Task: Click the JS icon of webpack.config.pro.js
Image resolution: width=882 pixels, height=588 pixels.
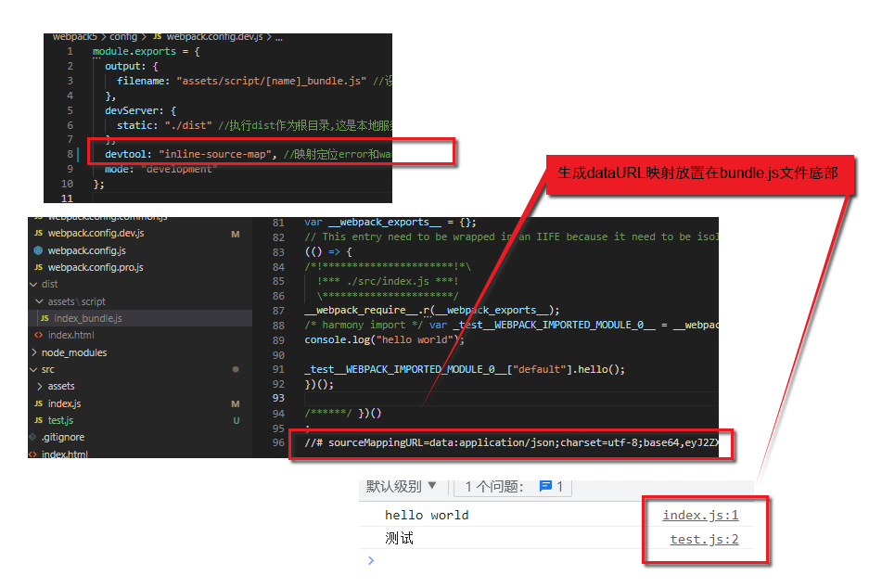Action: [38, 267]
